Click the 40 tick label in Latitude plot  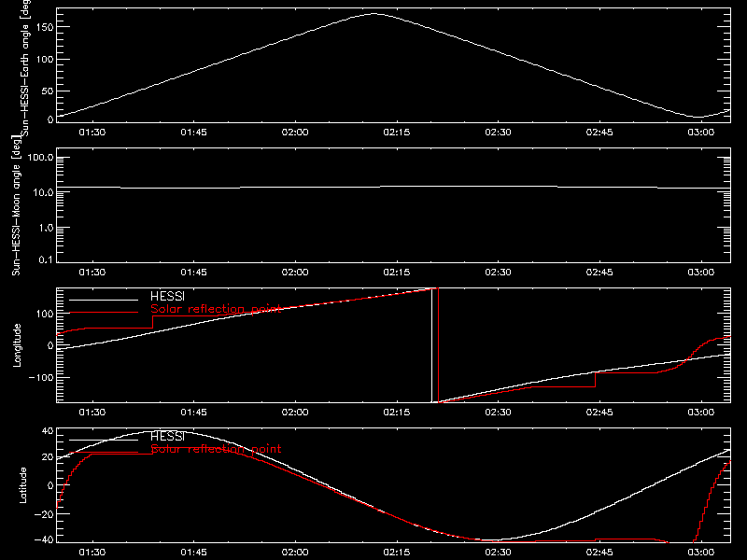coord(48,431)
